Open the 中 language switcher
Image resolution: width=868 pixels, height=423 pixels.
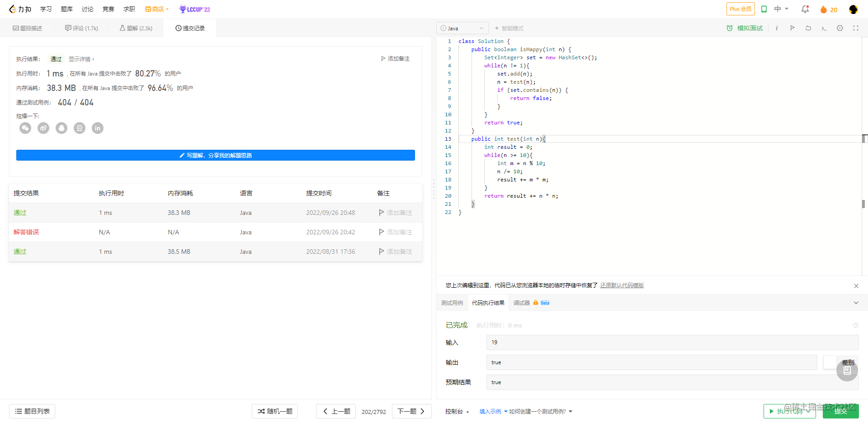[781, 9]
